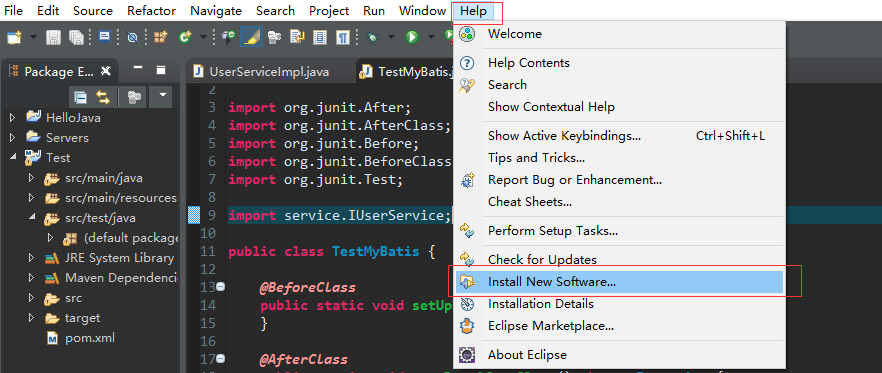The image size is (882, 373).
Task: Expand src/main/resources folder
Action: tap(32, 198)
